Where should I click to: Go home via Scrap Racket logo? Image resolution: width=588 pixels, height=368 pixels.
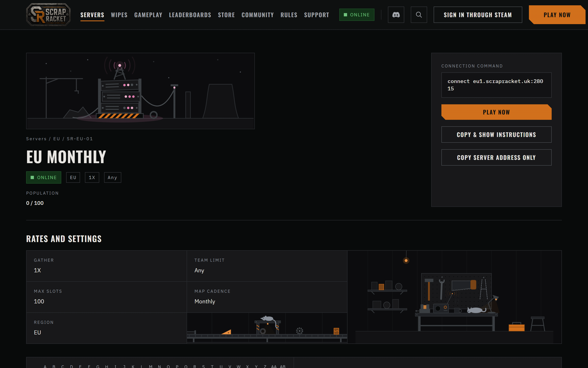(48, 15)
